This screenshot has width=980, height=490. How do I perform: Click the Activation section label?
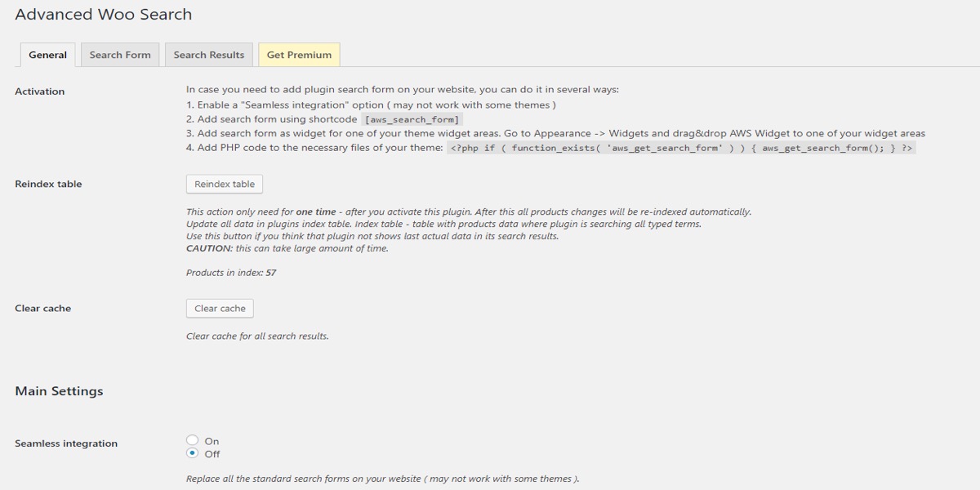point(40,91)
